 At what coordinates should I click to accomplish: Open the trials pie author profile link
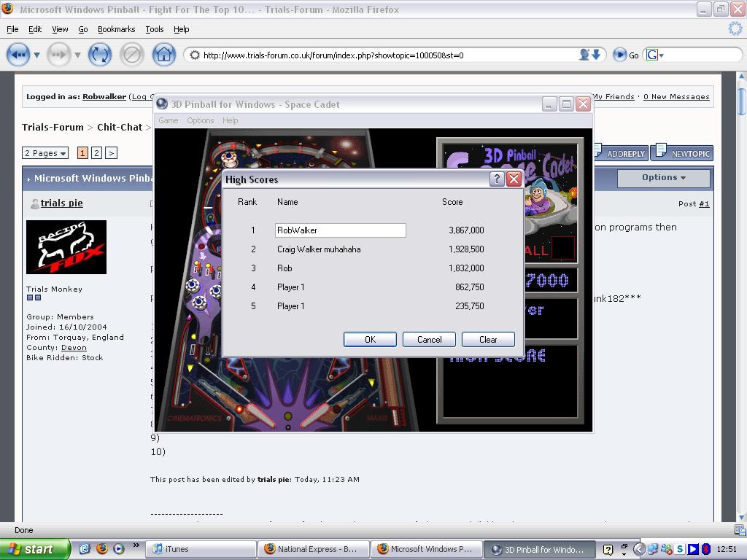tap(62, 203)
